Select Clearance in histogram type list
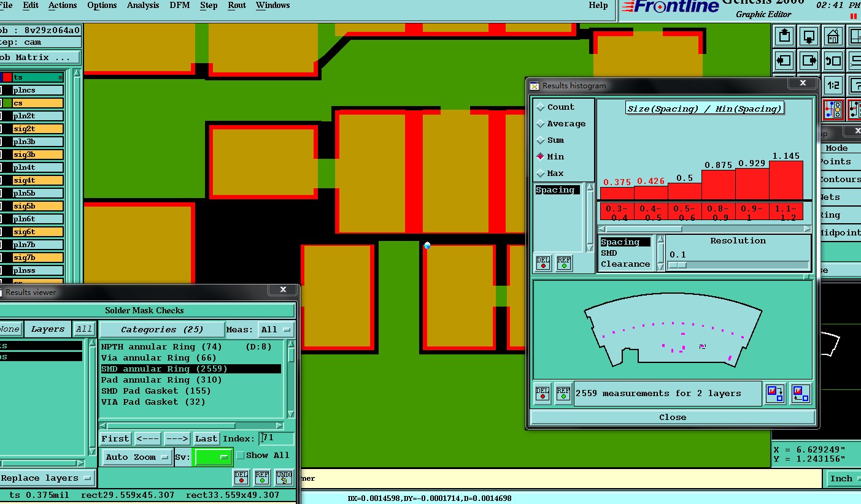Image resolution: width=861 pixels, height=504 pixels. [625, 264]
